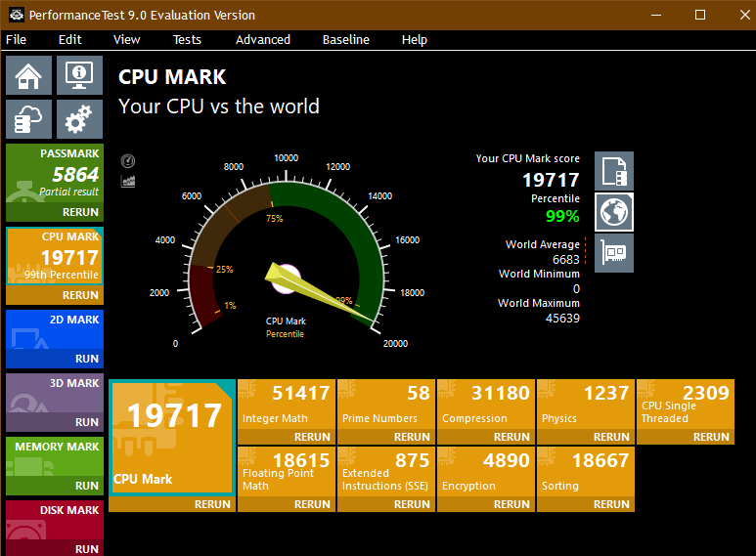Select the Encryption 4890 tile

pos(486,472)
